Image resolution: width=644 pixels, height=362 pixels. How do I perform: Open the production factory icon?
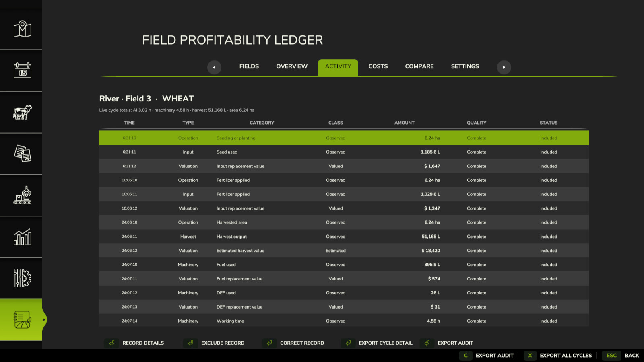(x=23, y=195)
